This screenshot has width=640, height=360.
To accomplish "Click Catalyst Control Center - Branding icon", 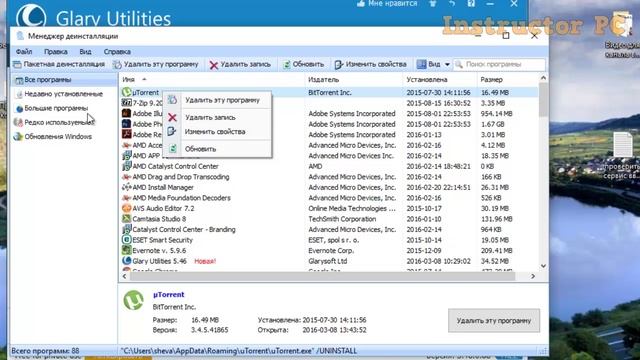I will tap(127, 230).
